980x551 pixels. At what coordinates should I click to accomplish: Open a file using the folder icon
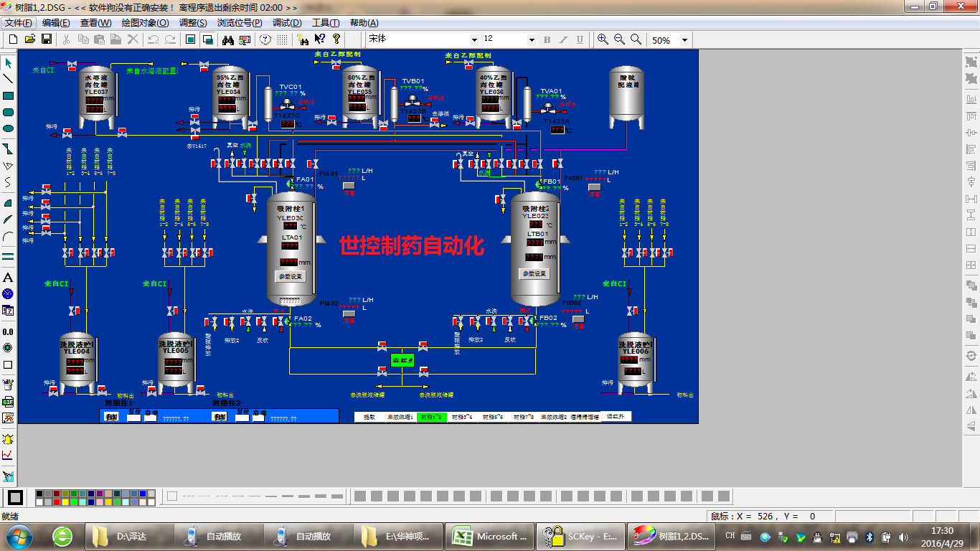point(30,39)
